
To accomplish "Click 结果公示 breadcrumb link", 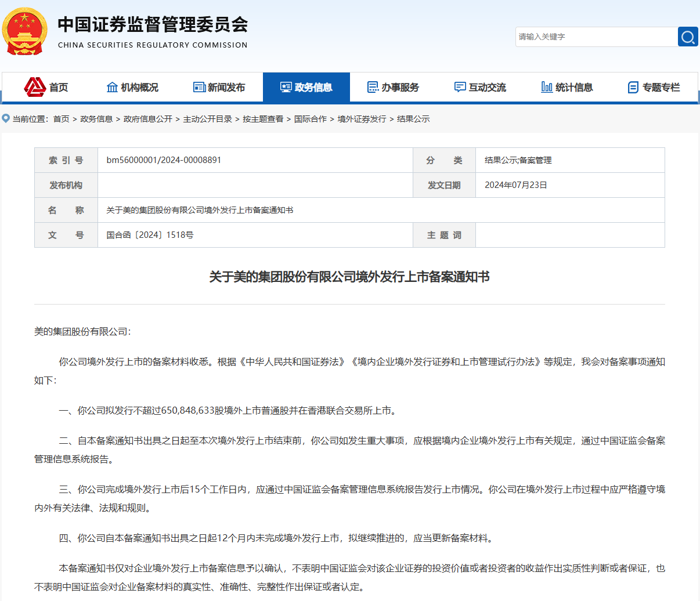I will 413,119.
